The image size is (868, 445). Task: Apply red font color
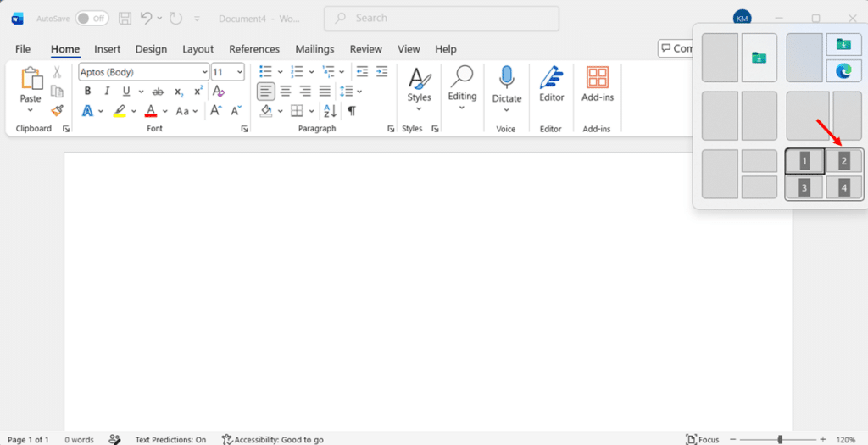click(x=151, y=111)
